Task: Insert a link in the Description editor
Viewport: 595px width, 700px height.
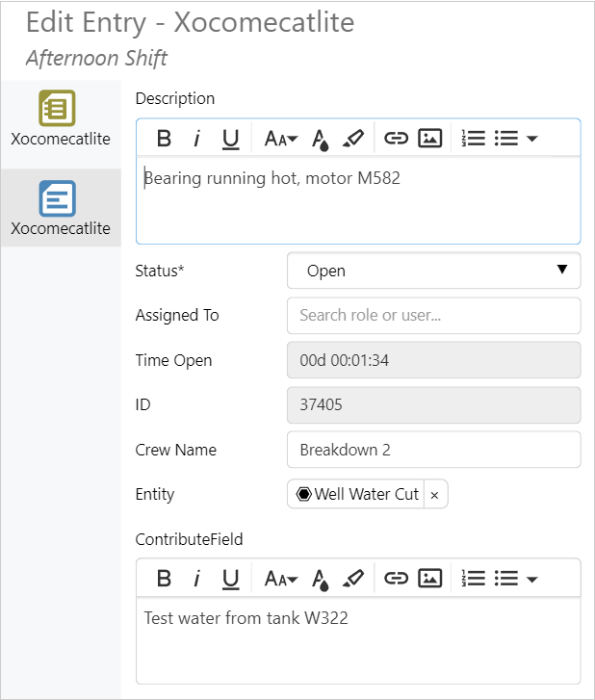Action: coord(396,139)
